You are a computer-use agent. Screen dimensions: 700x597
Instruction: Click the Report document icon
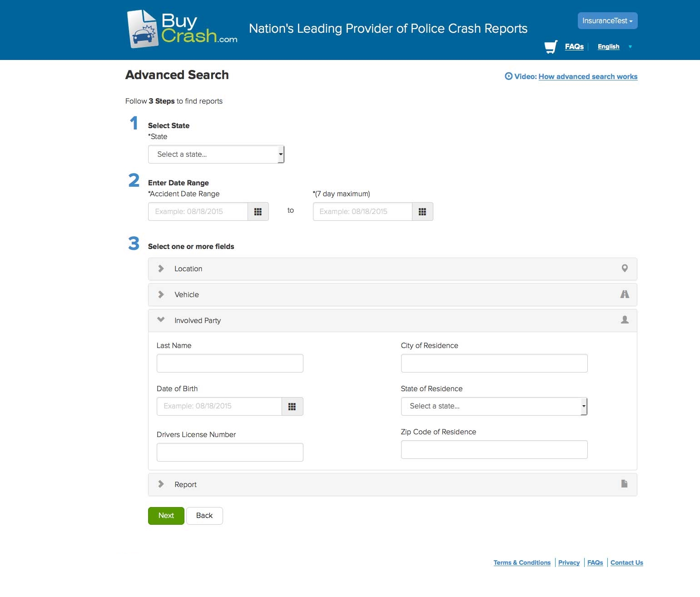(624, 484)
